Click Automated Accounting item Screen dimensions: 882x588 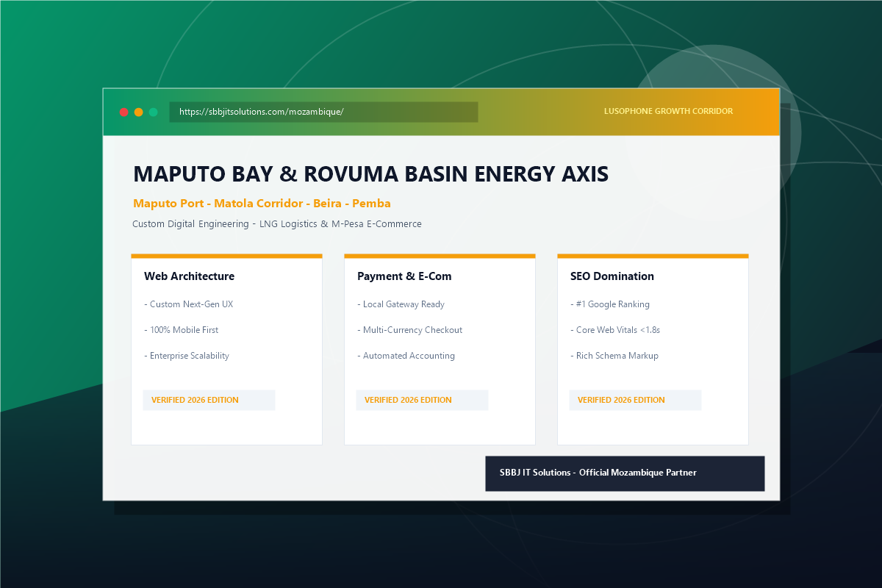(406, 356)
